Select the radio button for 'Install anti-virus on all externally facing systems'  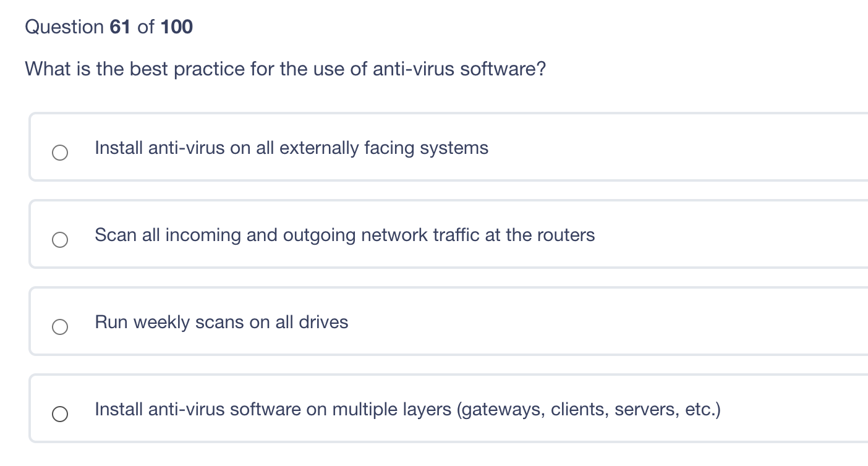click(60, 152)
